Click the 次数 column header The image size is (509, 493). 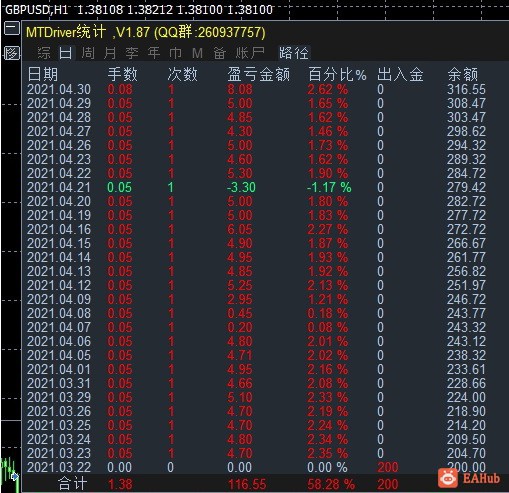[x=183, y=74]
